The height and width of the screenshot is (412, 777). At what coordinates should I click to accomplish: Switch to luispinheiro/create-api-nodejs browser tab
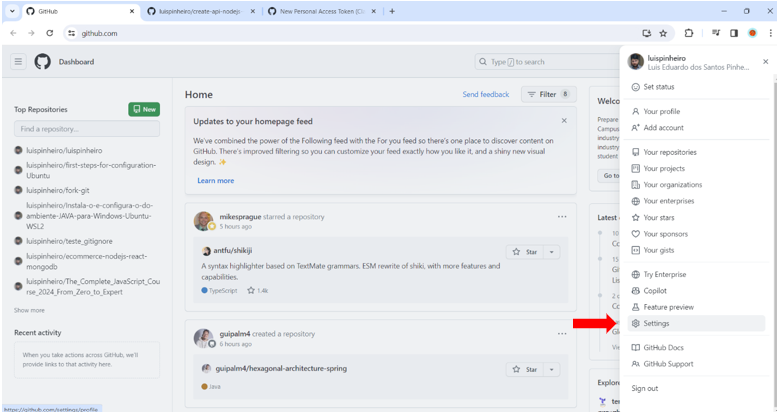click(201, 11)
